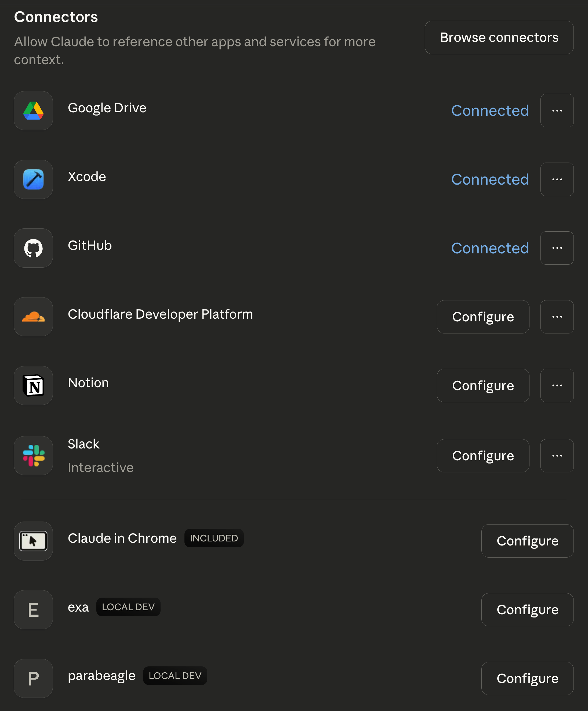
Task: Open Xcode's more options menu
Action: [x=557, y=179]
